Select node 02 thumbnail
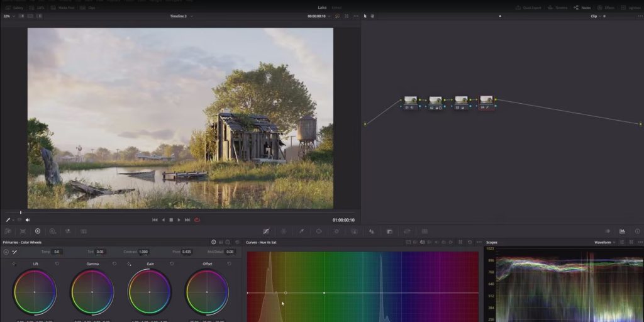 435,100
